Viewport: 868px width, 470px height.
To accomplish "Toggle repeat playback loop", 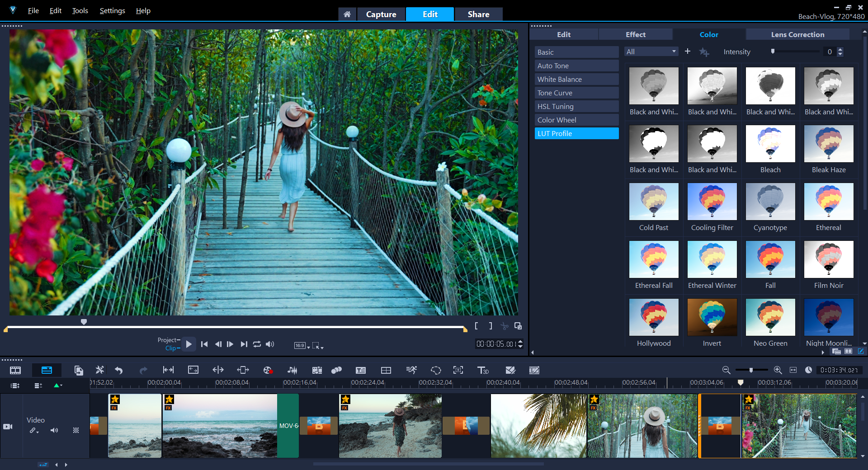I will [x=257, y=344].
